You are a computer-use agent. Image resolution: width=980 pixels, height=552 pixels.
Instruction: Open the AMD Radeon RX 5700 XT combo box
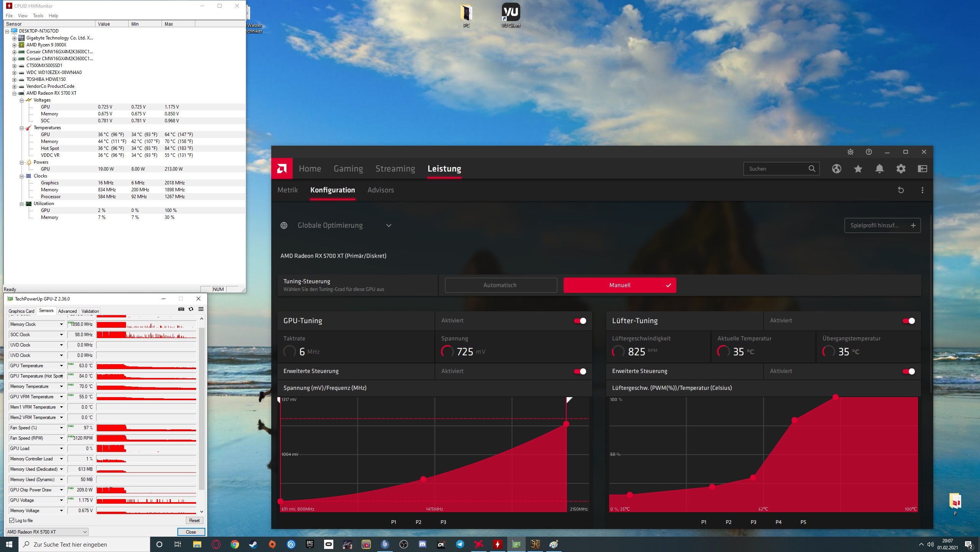coord(47,532)
